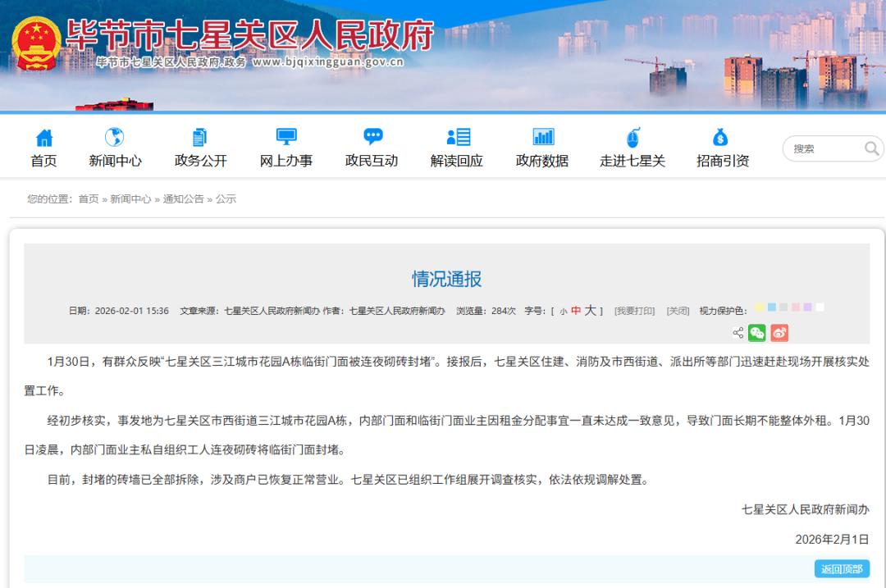Click the 我要打印 print link
The width and height of the screenshot is (886, 588).
(634, 312)
